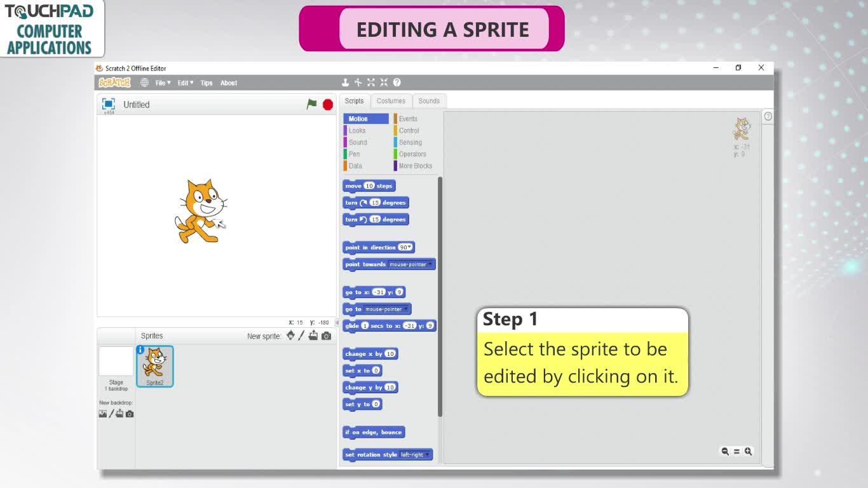Switch stage to full screen mode
This screenshot has height=488, width=868.
point(109,104)
